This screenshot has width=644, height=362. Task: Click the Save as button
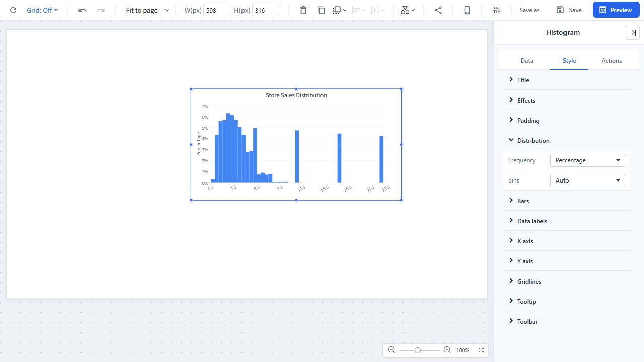pos(529,10)
